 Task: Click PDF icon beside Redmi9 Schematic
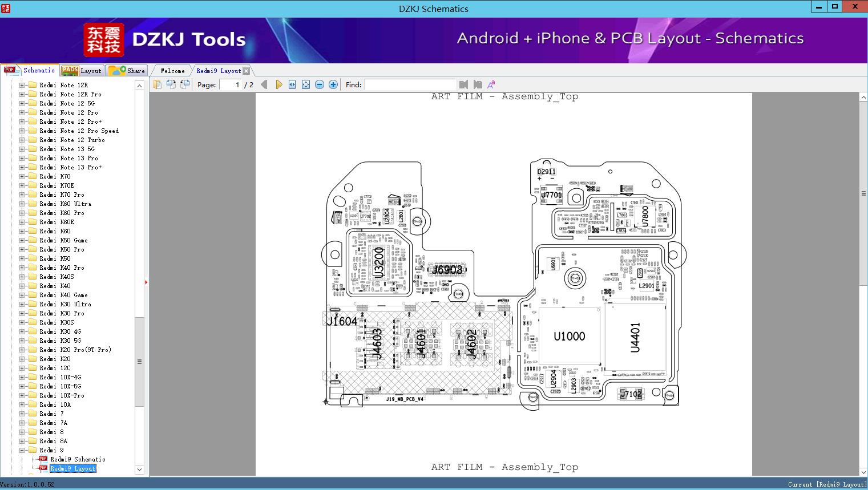coord(43,459)
